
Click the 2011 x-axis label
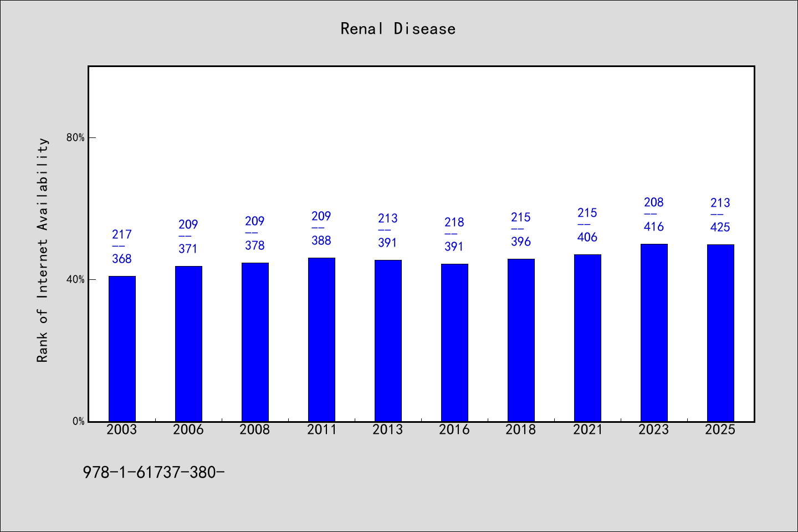point(321,429)
